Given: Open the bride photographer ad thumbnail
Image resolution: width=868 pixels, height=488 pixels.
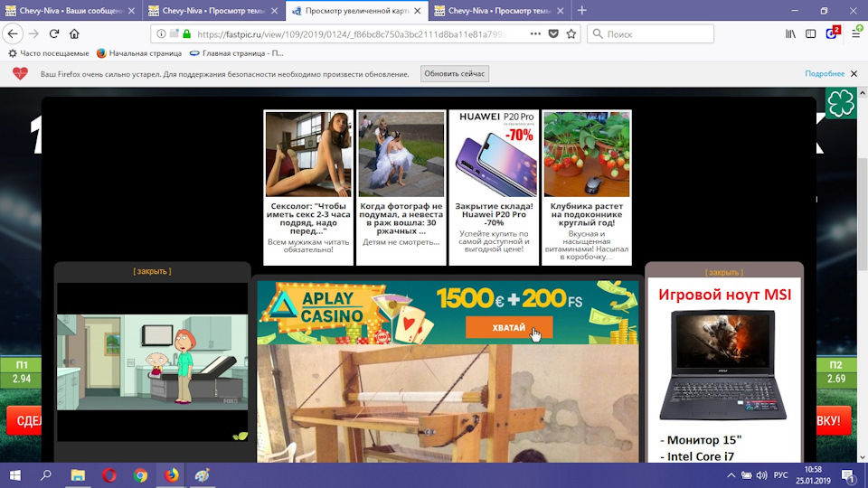Looking at the screenshot, I should pos(401,154).
